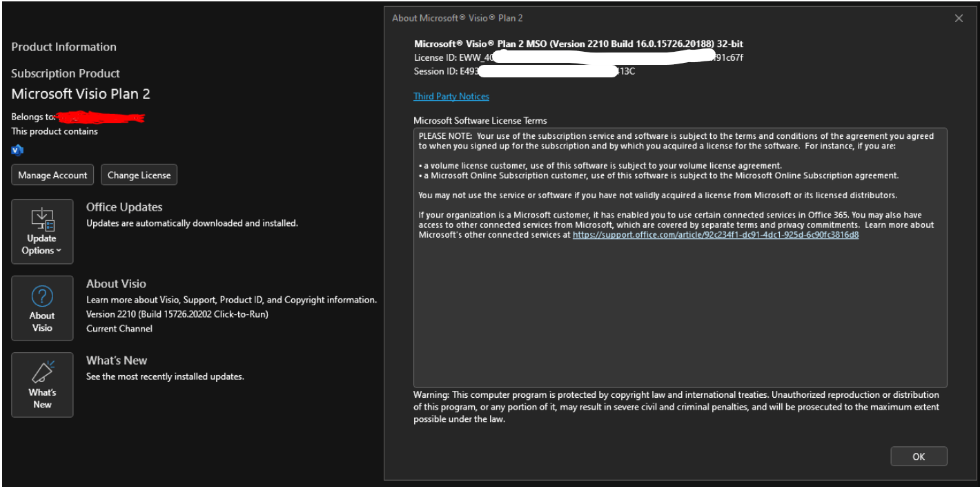Screen dimensions: 980x489
Task: Click the "Office Updates" heading
Action: [124, 207]
